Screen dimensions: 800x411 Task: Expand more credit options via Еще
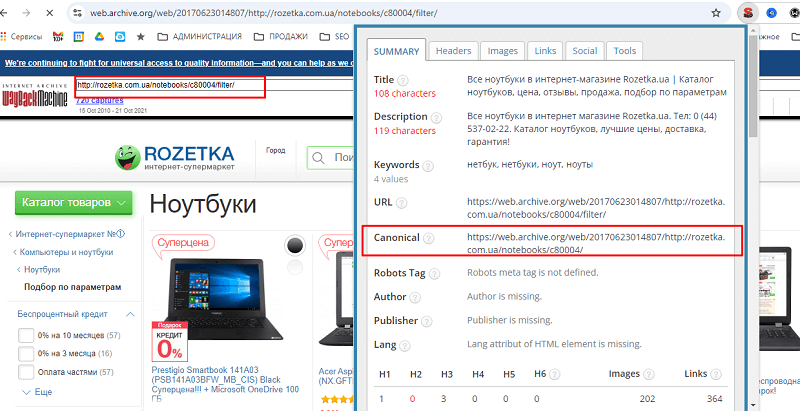37,392
